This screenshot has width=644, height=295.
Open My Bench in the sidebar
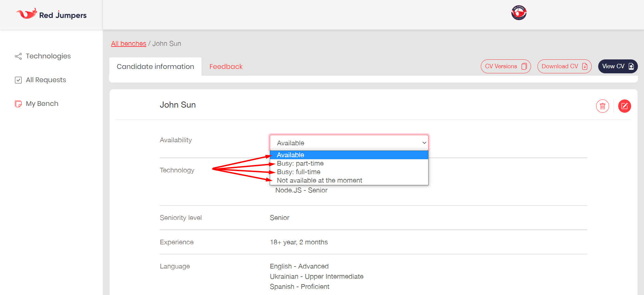coord(42,104)
